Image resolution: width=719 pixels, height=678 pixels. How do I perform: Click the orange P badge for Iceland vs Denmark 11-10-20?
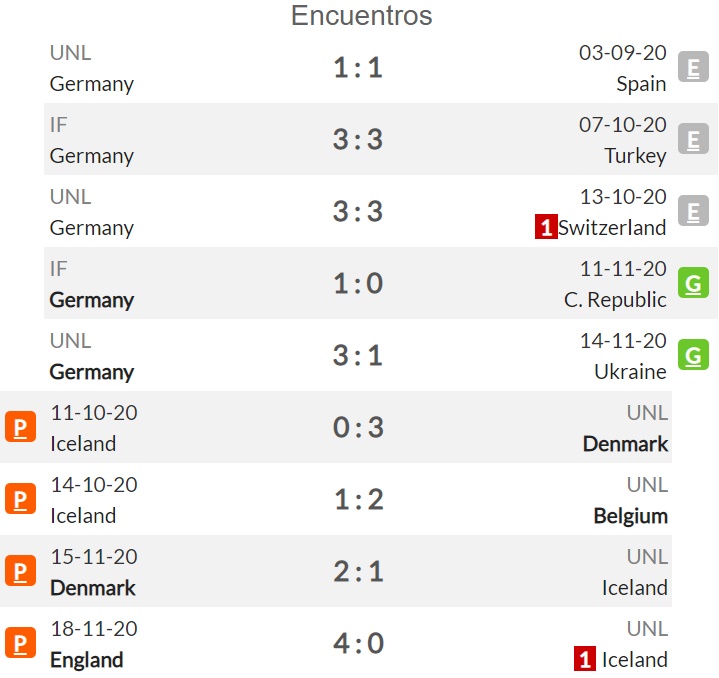[21, 427]
